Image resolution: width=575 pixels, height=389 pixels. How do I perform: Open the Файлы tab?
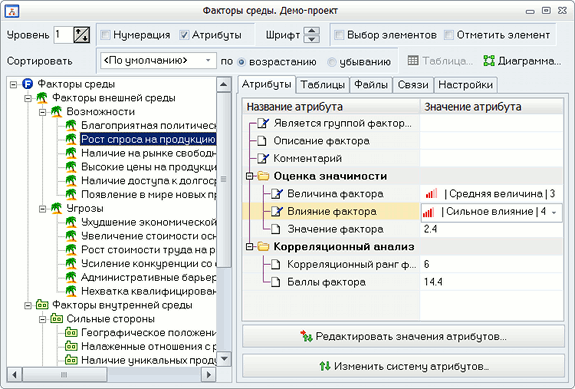click(x=371, y=85)
